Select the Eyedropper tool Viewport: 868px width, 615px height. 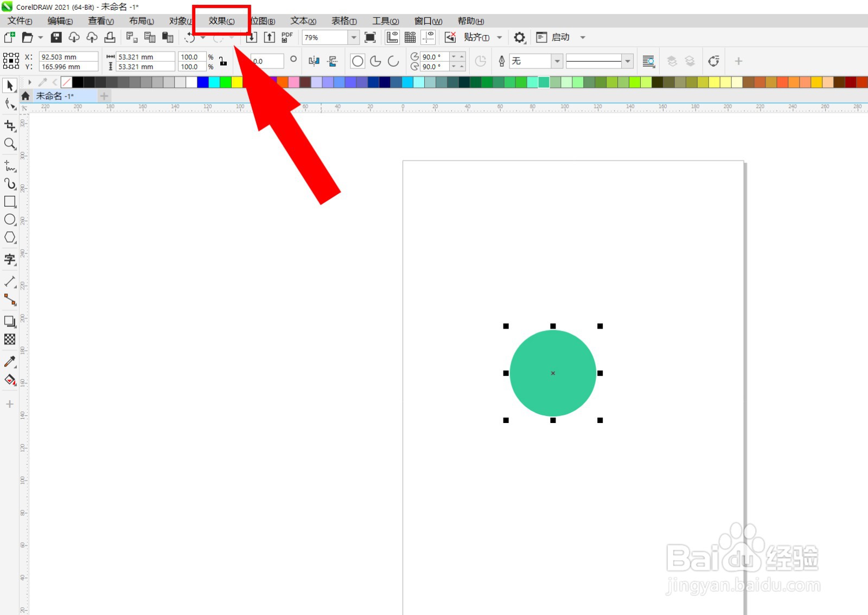tap(10, 361)
